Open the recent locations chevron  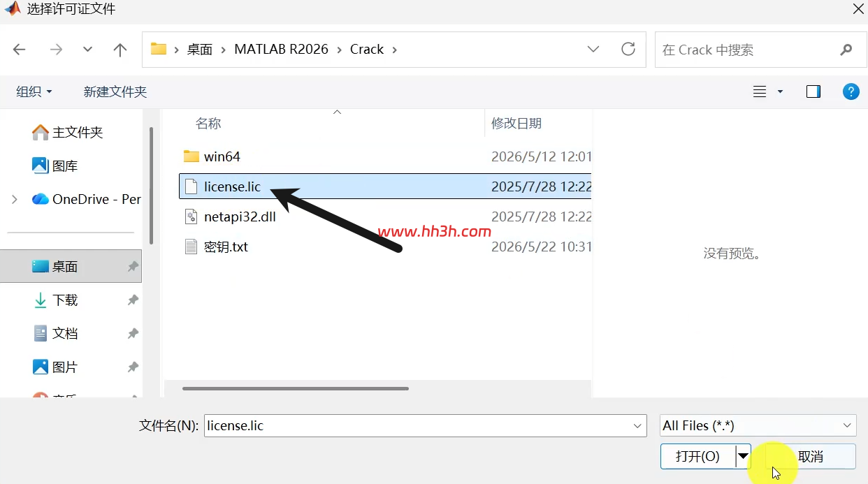87,50
